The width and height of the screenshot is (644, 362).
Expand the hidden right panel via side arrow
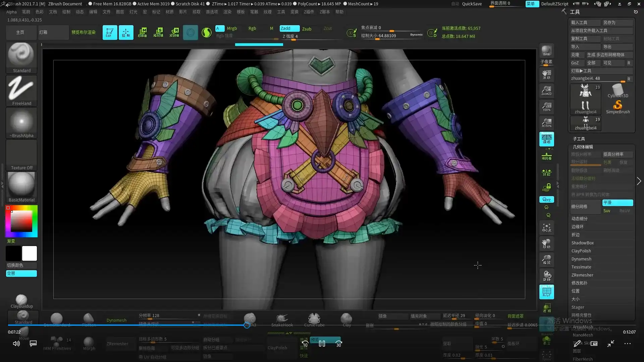tap(639, 181)
